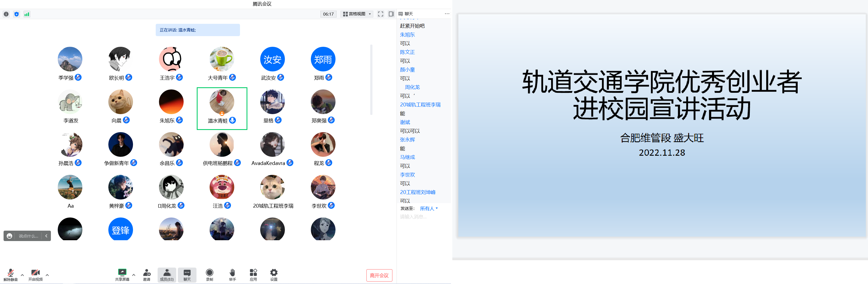Click the share screen icon
The image size is (868, 284).
point(122,272)
